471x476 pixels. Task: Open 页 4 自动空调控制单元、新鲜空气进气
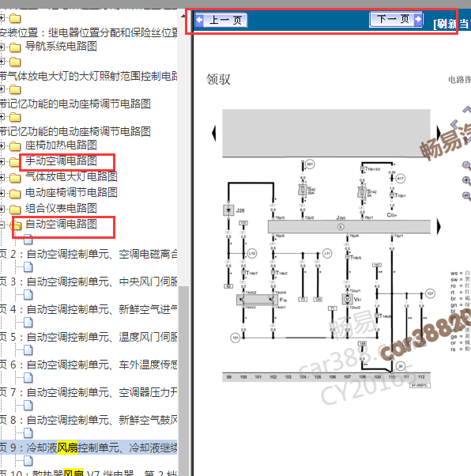point(89,309)
